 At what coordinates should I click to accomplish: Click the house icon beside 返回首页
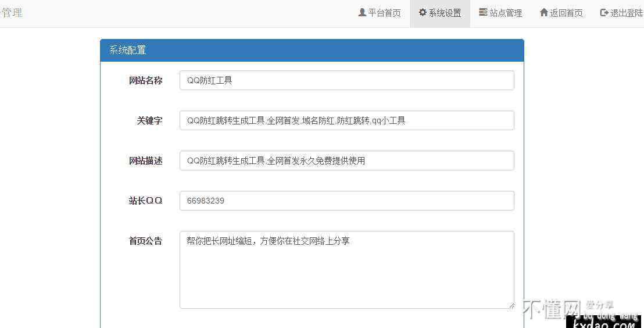pyautogui.click(x=543, y=12)
